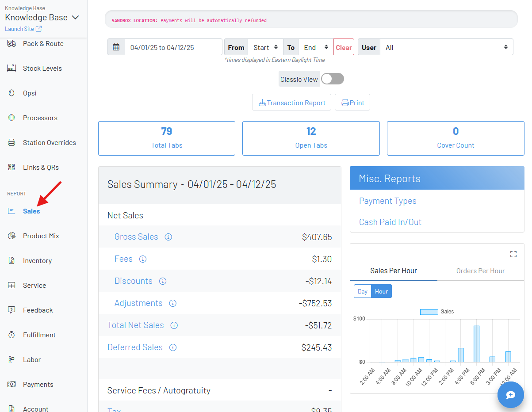The width and height of the screenshot is (532, 412).
Task: Switch to the Orders Per Hour tab
Action: click(x=480, y=271)
